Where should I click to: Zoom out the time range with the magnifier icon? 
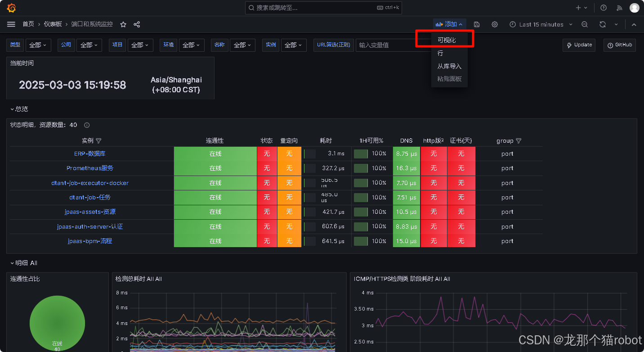click(x=585, y=24)
